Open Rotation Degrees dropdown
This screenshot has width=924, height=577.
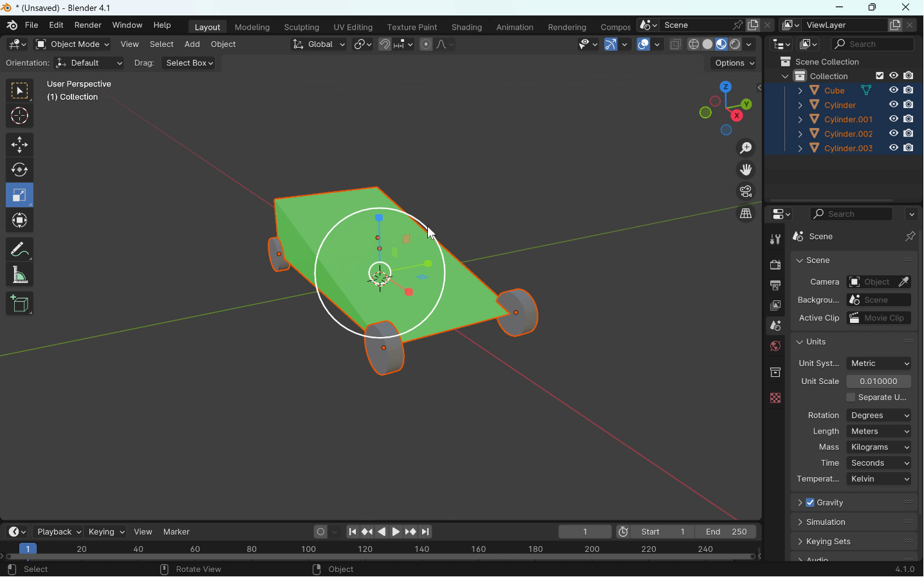pos(880,416)
